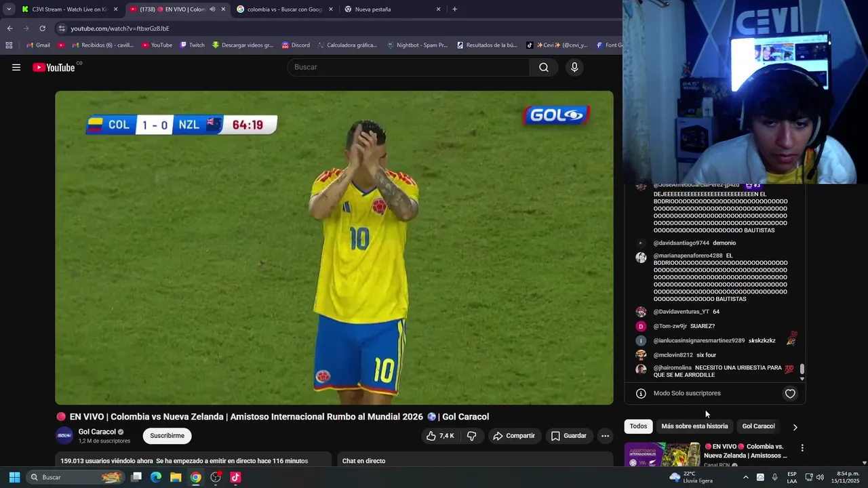868x488 pixels.
Task: Like the video with thumbs up
Action: (440, 436)
